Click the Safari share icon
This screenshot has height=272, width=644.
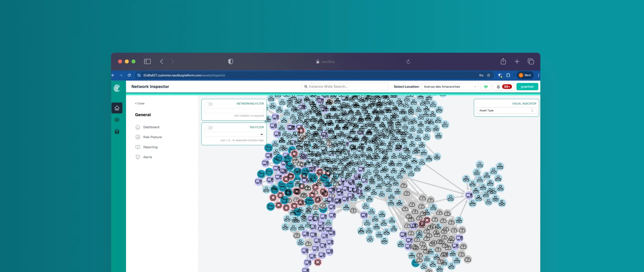pos(503,62)
